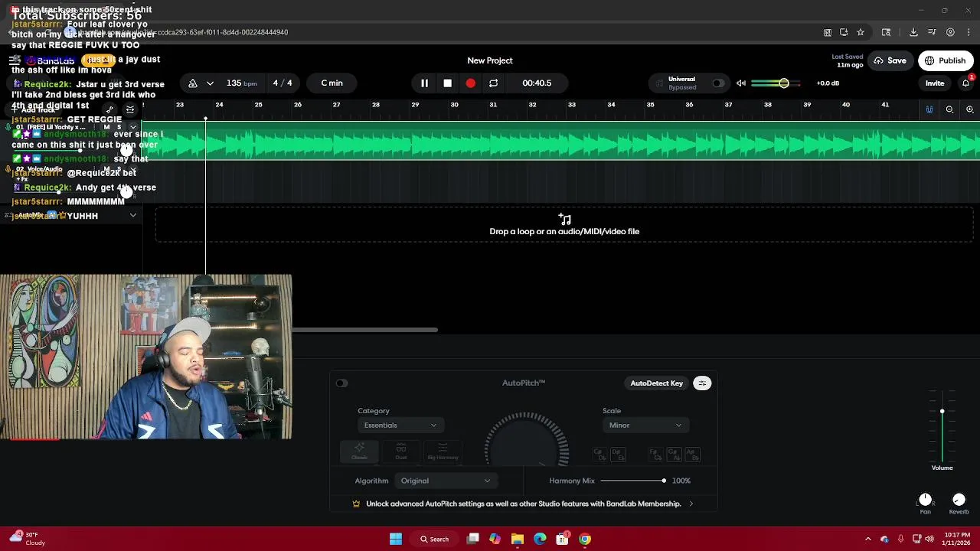Click the collapse tracks icon beside Add Track
This screenshot has height=551, width=980.
(x=130, y=110)
